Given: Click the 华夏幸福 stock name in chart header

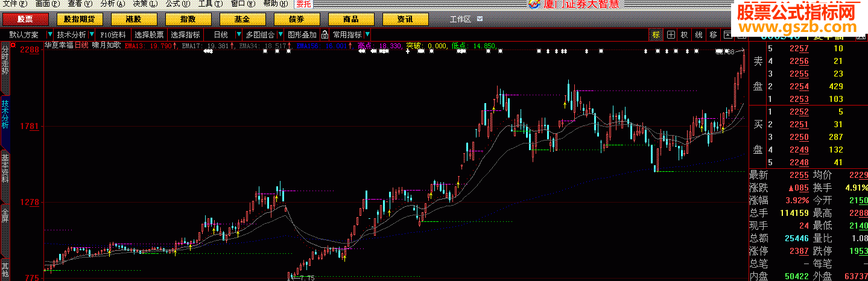Looking at the screenshot, I should coord(59,45).
